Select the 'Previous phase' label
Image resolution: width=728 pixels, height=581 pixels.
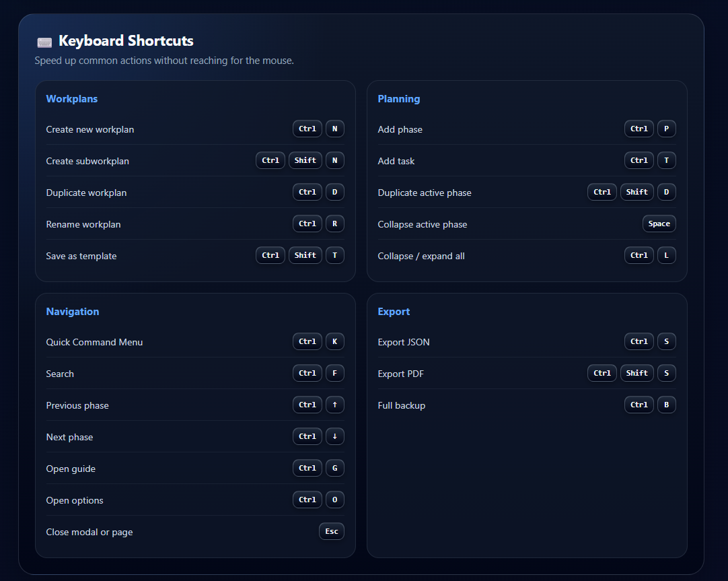77,405
